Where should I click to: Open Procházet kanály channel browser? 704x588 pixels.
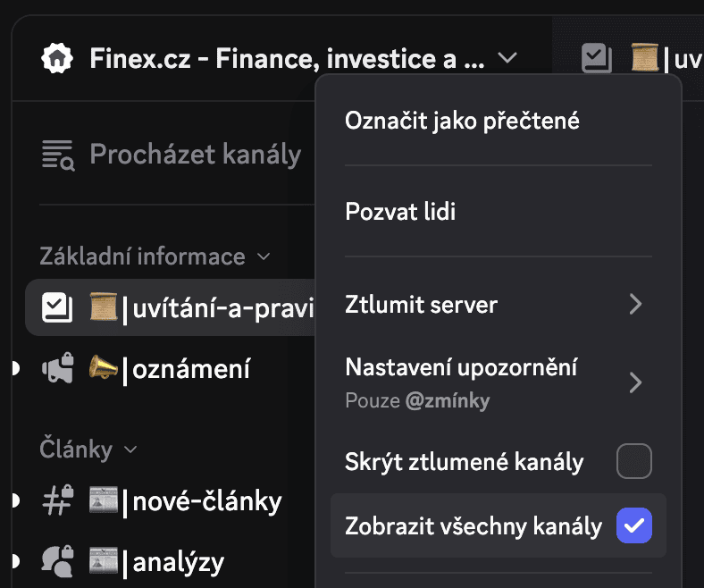[x=195, y=155]
